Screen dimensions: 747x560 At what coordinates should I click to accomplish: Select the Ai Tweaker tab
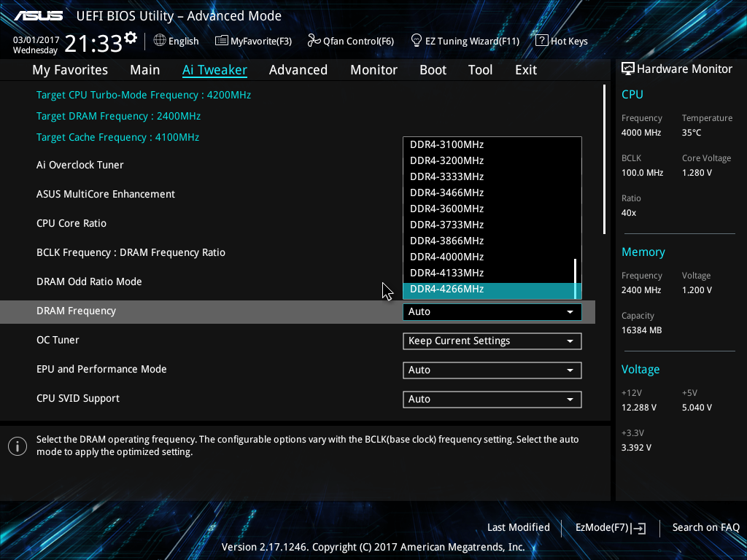pyautogui.click(x=214, y=70)
